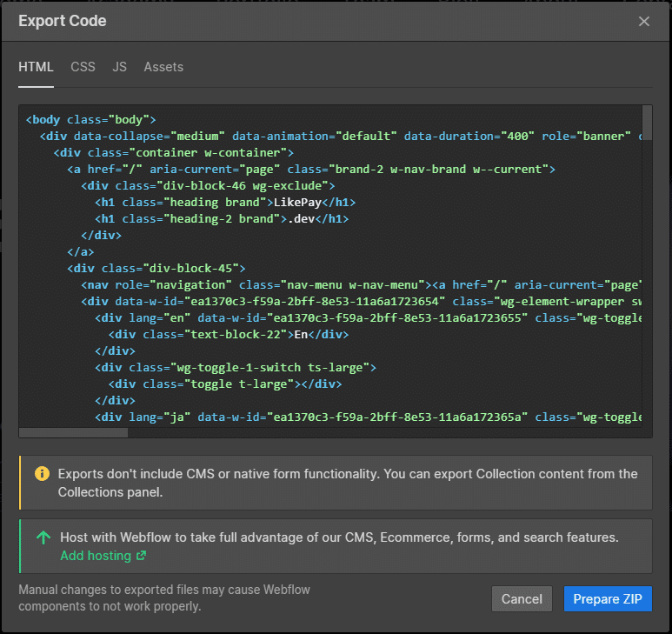Cancel the code export

[522, 598]
